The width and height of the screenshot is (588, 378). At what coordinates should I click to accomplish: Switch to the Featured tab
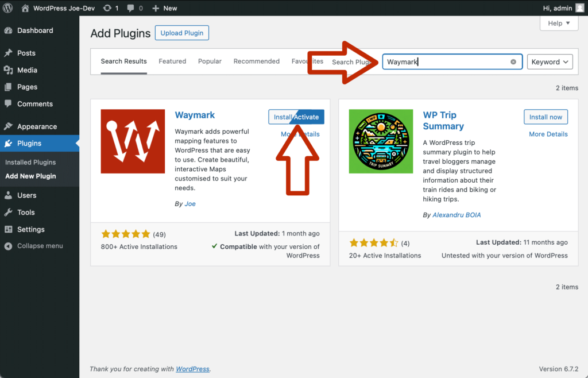[x=172, y=61]
